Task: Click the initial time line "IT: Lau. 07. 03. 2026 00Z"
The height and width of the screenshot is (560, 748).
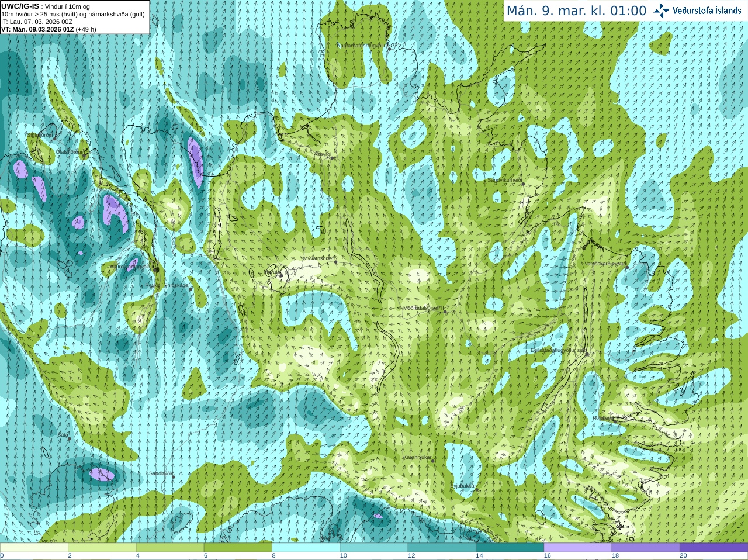Action: click(x=37, y=22)
